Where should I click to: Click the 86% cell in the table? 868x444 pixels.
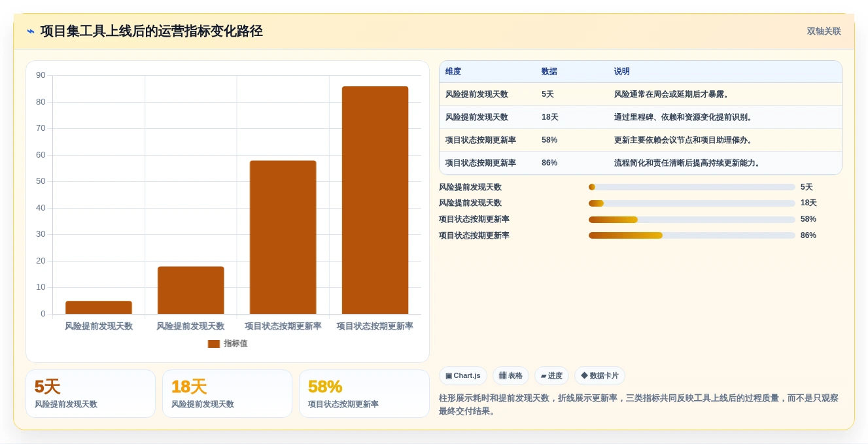pos(549,163)
